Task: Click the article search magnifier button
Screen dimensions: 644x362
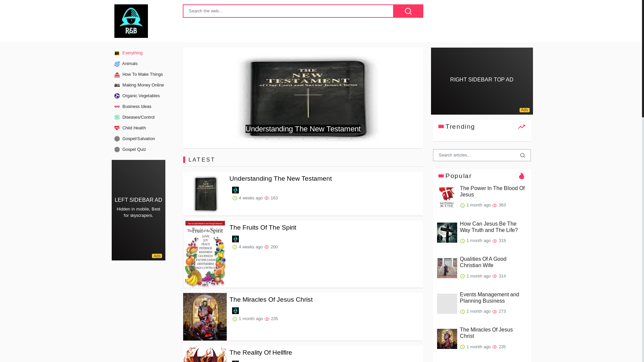Action: (x=523, y=155)
